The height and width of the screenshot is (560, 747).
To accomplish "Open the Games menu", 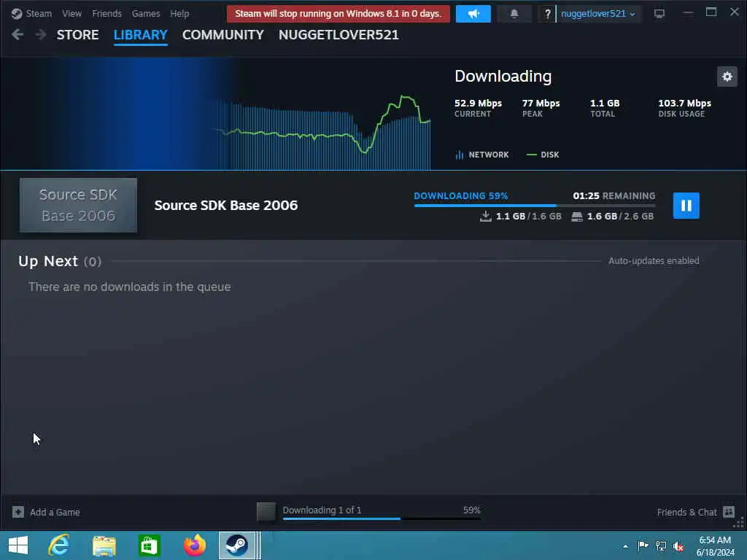I will click(x=146, y=14).
